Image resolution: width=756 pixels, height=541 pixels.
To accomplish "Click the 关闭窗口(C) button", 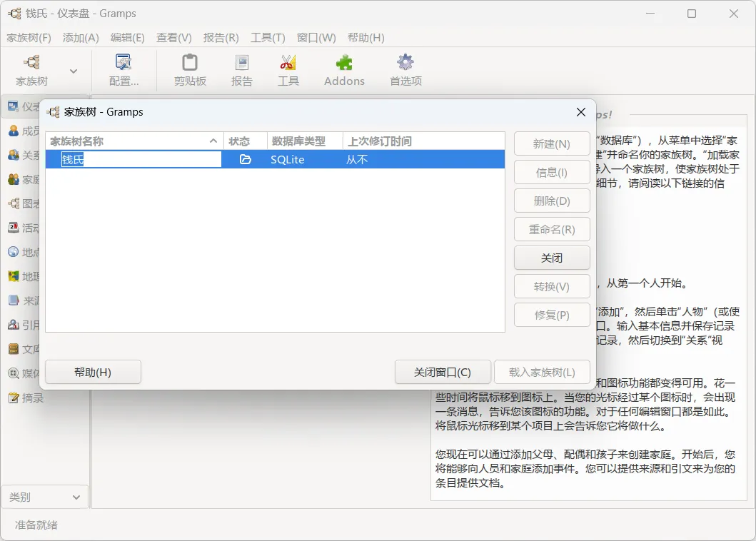I will pos(443,372).
